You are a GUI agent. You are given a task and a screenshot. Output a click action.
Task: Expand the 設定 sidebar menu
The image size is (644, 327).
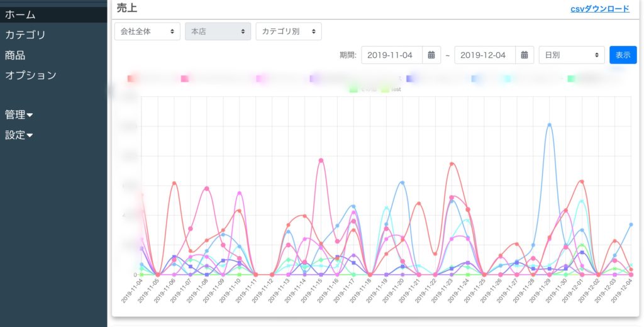click(19, 135)
